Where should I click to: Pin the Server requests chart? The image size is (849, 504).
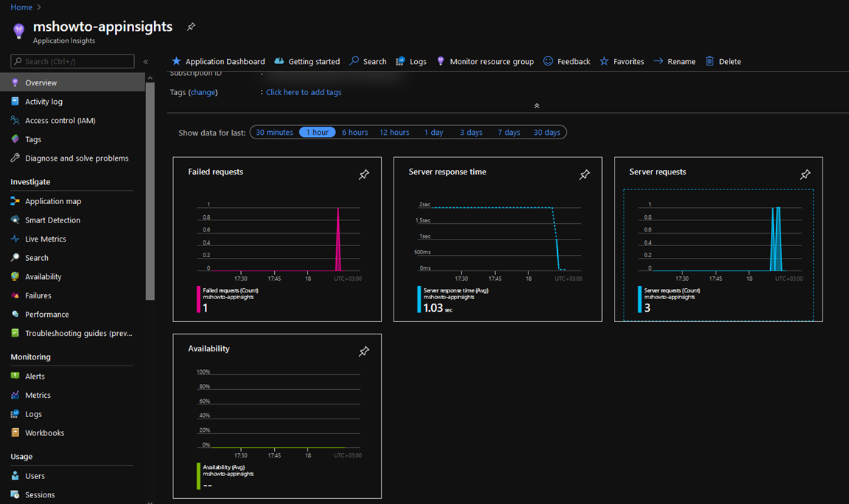(x=805, y=175)
